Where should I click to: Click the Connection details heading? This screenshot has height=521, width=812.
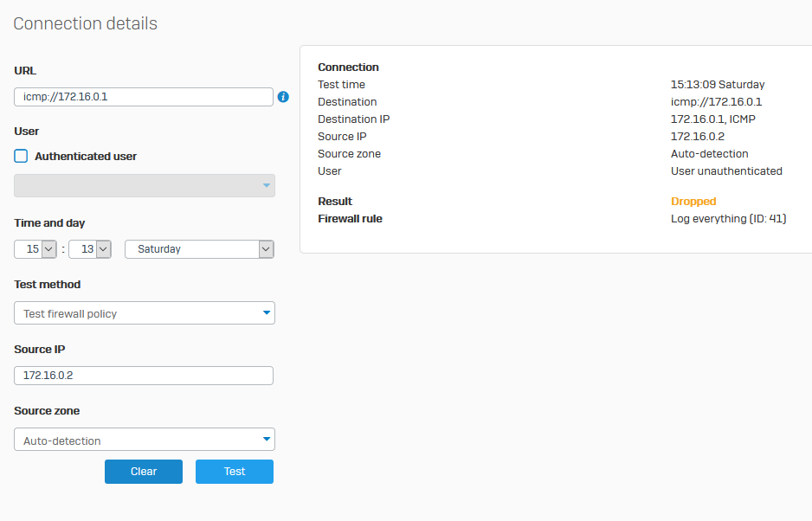point(86,23)
